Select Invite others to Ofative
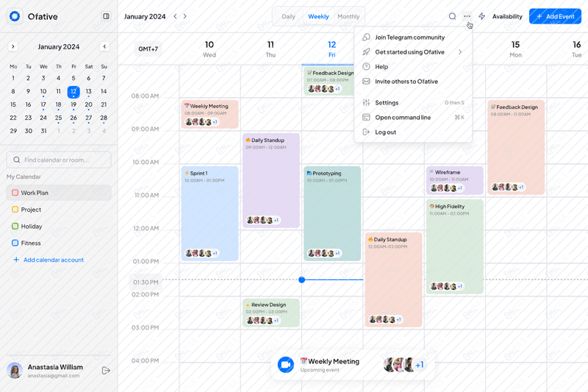This screenshot has height=392, width=588. pos(413,82)
